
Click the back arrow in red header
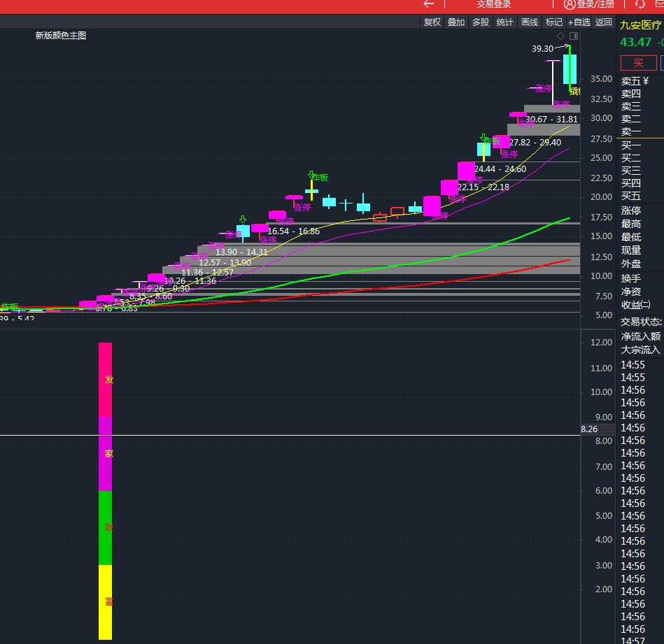428,3
